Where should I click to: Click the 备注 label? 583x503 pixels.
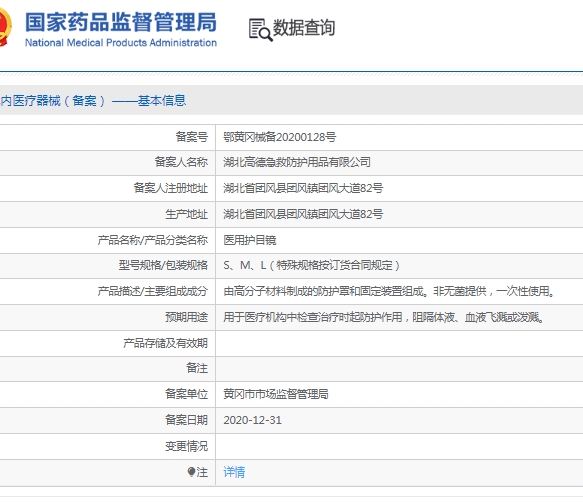197,368
